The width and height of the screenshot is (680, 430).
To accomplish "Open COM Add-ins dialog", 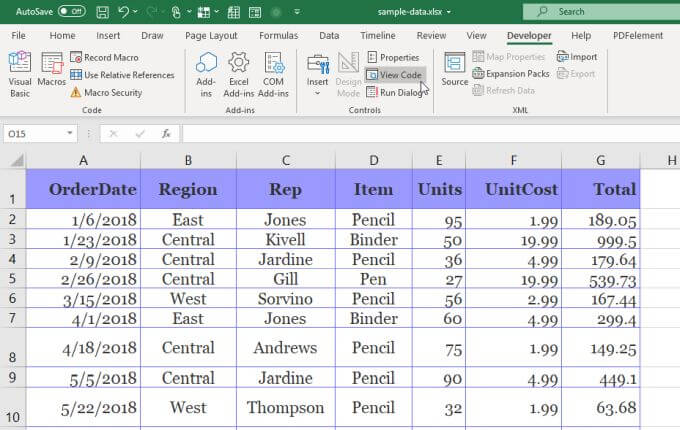I will pos(273,74).
